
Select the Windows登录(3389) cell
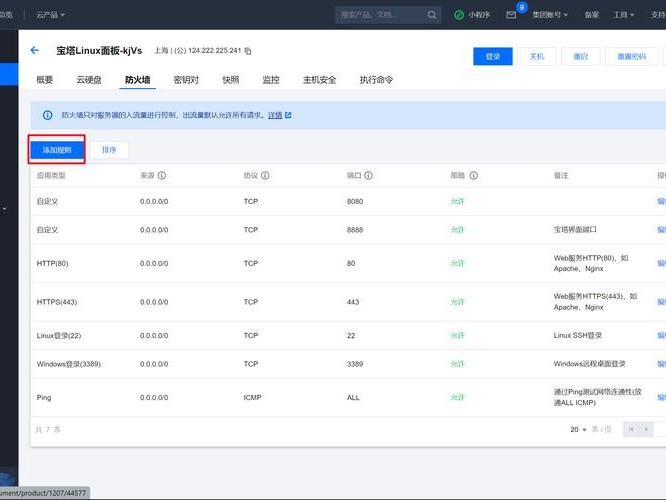click(68, 364)
